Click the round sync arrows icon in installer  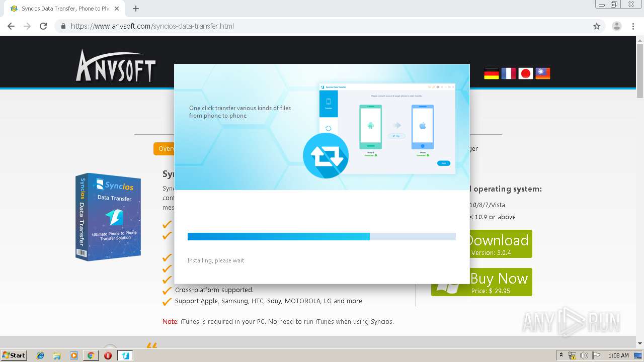click(326, 156)
